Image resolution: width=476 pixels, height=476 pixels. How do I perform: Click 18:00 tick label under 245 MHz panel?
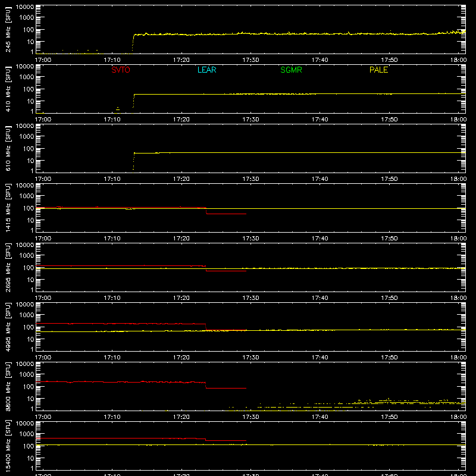(x=458, y=60)
